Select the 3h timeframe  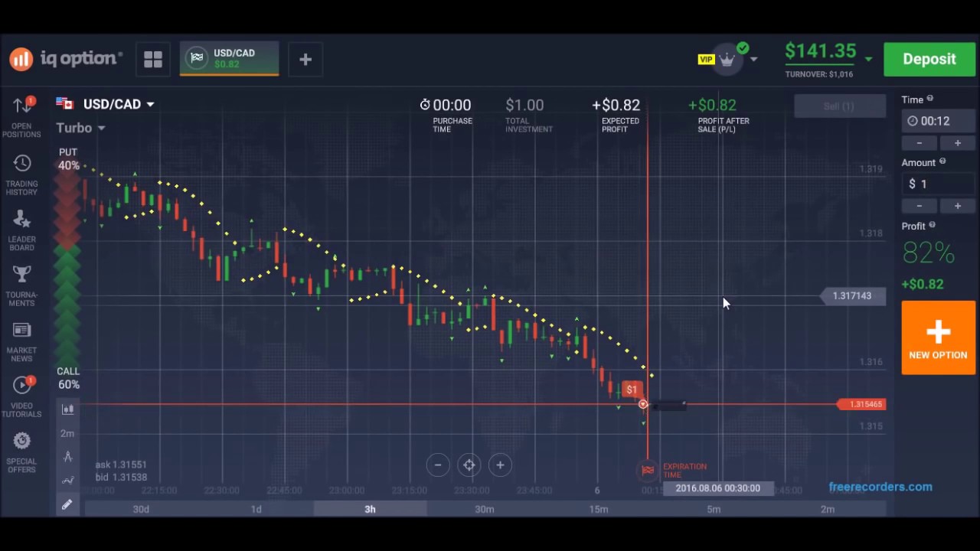click(x=370, y=509)
